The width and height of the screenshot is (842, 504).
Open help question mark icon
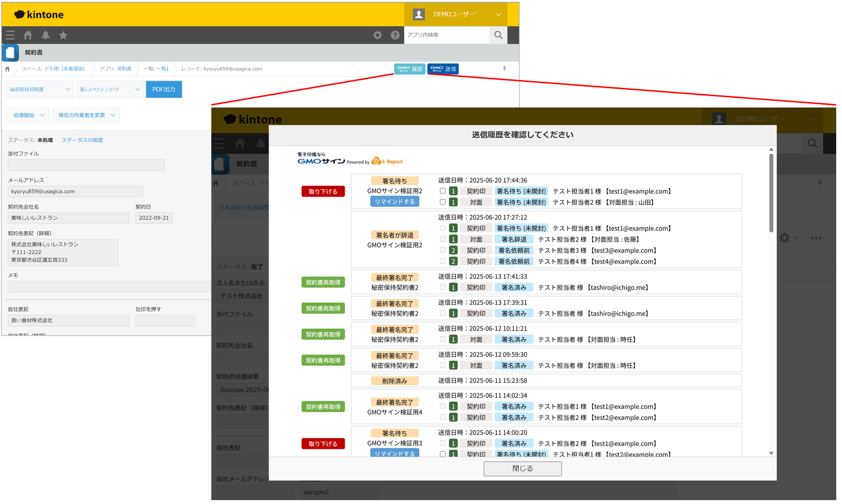[395, 35]
